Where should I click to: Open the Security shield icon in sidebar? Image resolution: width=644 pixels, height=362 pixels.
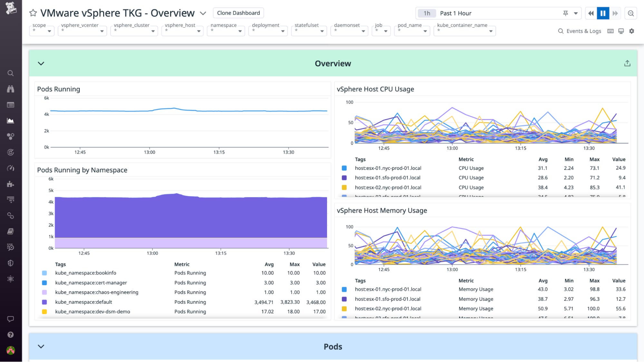click(x=11, y=263)
